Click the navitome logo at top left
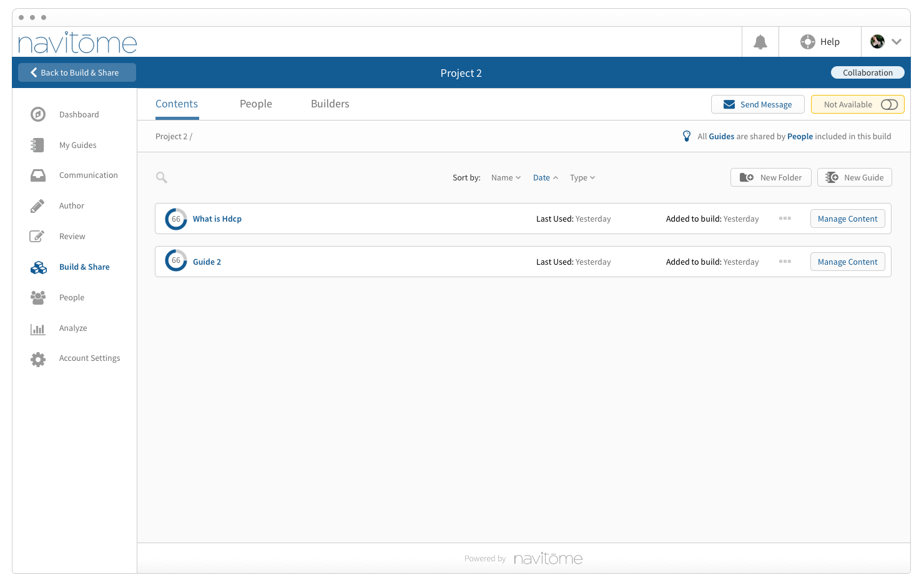 coord(77,42)
